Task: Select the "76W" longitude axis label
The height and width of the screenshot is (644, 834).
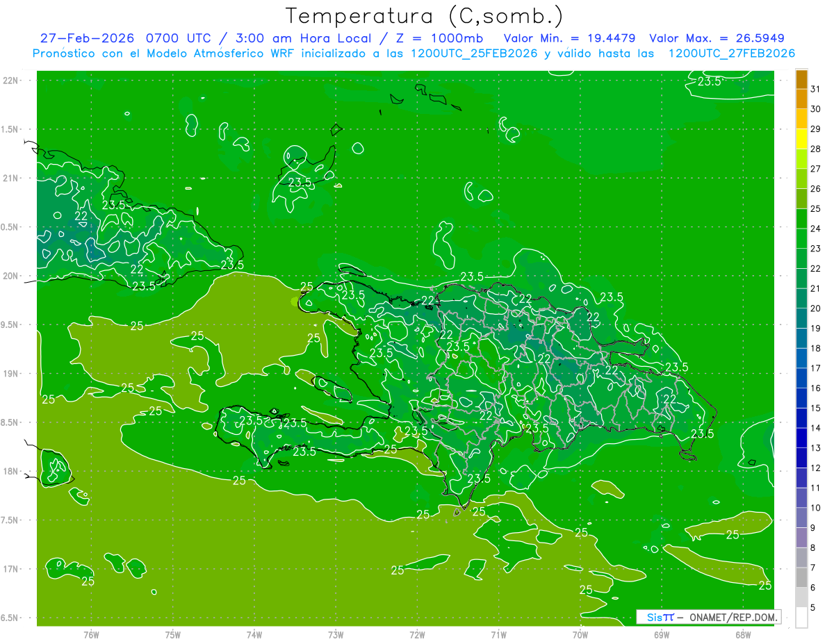Action: click(x=91, y=635)
